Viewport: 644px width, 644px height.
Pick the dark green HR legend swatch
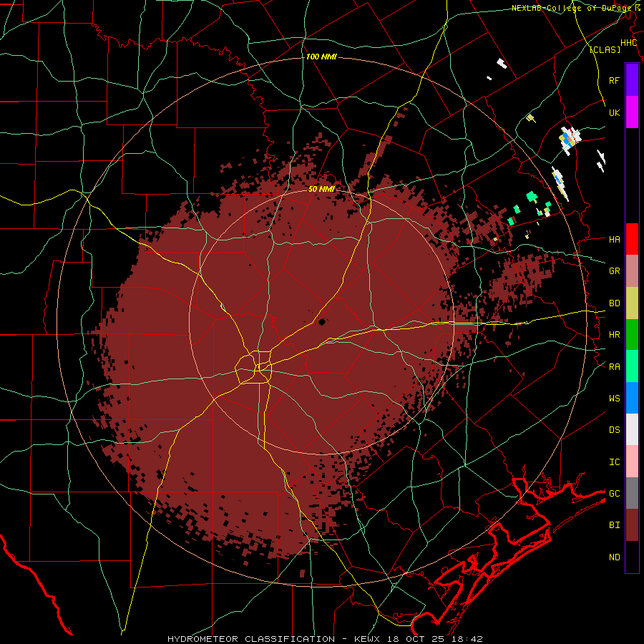(x=632, y=335)
